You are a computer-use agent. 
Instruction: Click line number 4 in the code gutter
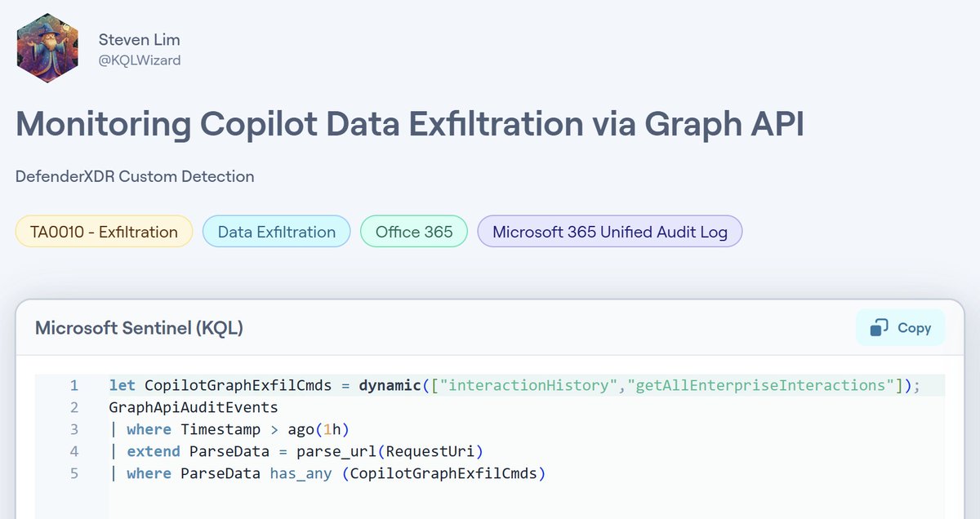pos(74,451)
